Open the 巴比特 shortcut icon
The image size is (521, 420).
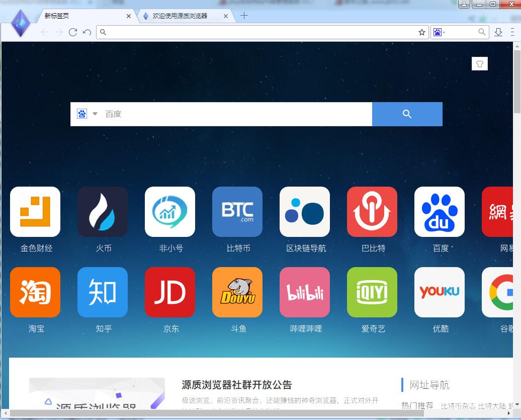pos(372,212)
